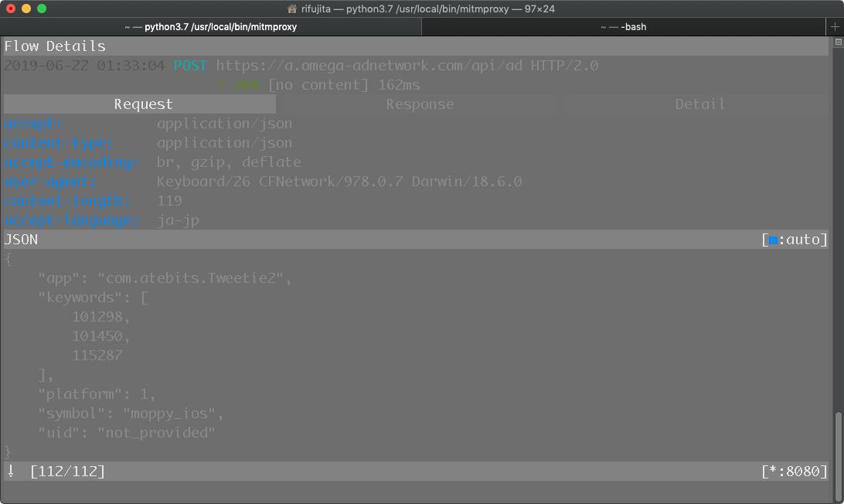This screenshot has width=844, height=504.
Task: Close the terminal window with red button
Action: click(11, 9)
